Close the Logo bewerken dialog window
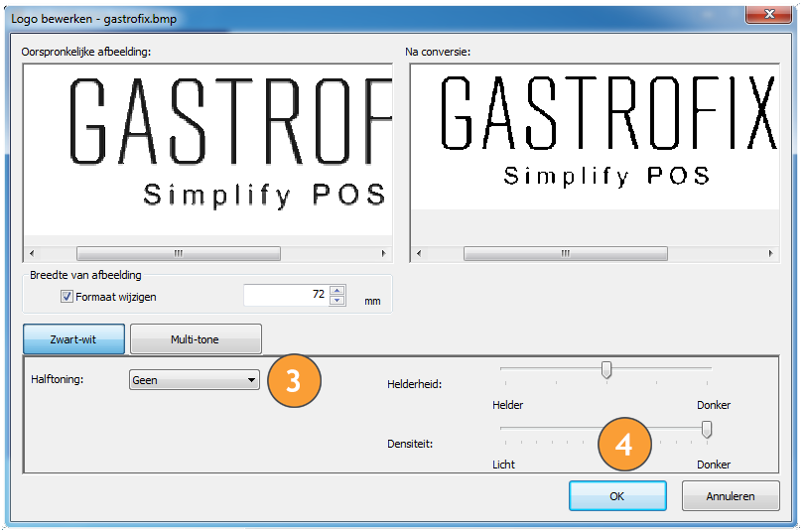The image size is (804, 532). 768,15
